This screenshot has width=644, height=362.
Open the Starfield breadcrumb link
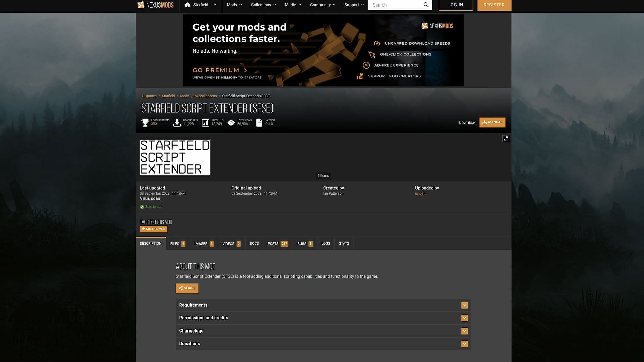pyautogui.click(x=168, y=96)
